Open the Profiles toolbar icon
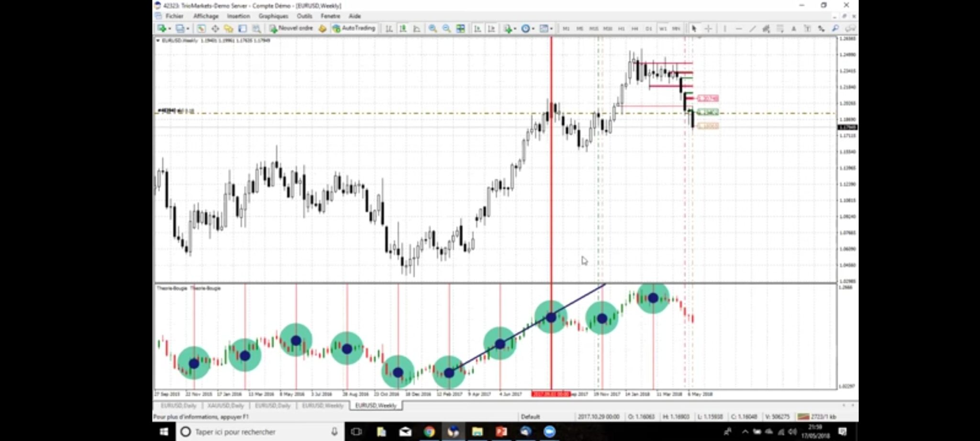The height and width of the screenshot is (441, 980). tap(179, 29)
